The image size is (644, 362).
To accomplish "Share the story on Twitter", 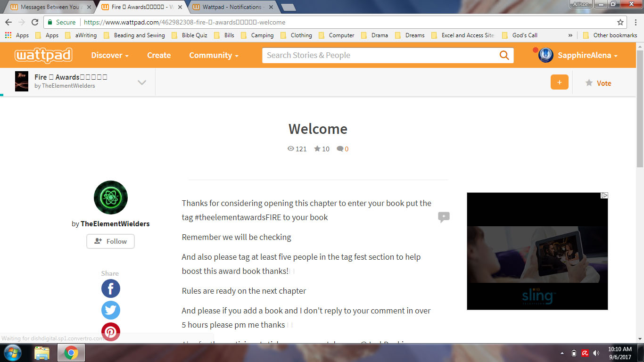I will coord(111,310).
